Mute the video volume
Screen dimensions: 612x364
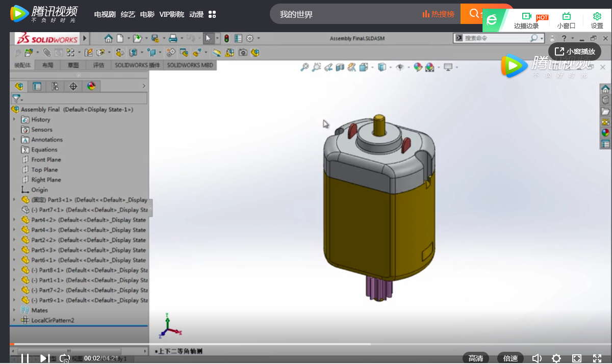[537, 358]
